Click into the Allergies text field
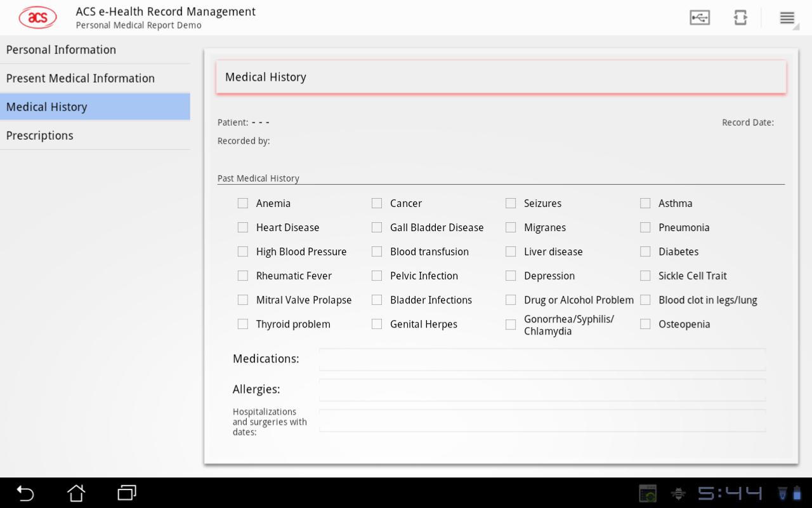 [542, 390]
